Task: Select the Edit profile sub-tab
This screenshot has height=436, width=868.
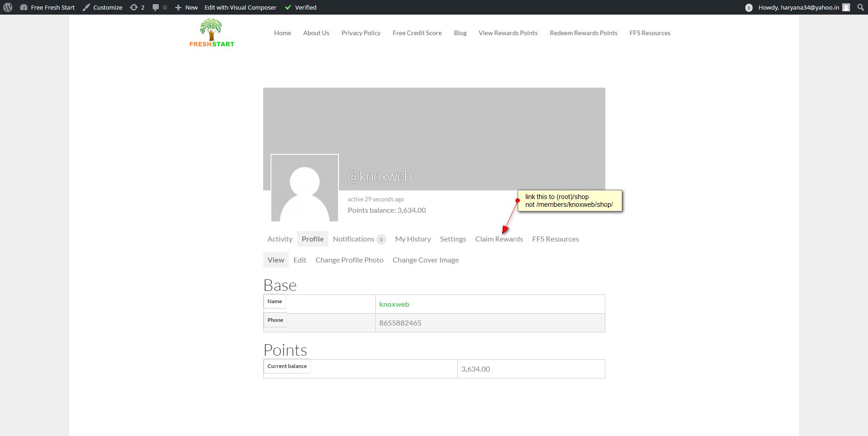Action: (x=300, y=260)
